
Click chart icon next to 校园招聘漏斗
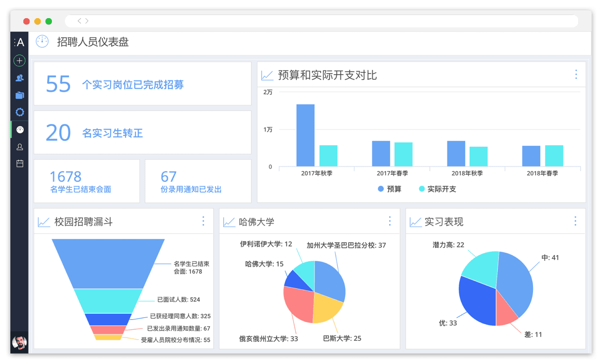click(x=44, y=222)
